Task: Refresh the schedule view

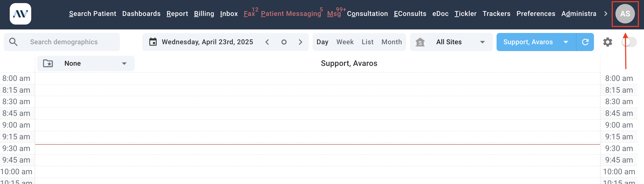Action: coord(585,42)
